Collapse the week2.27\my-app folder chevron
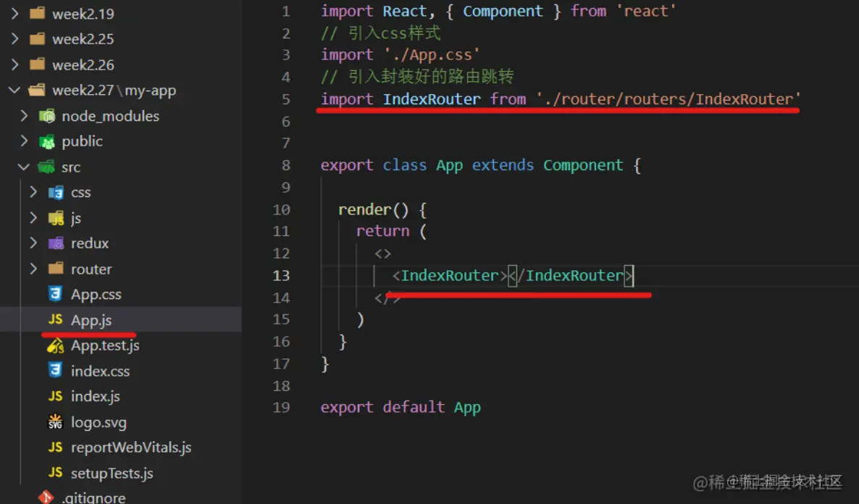 (x=14, y=90)
